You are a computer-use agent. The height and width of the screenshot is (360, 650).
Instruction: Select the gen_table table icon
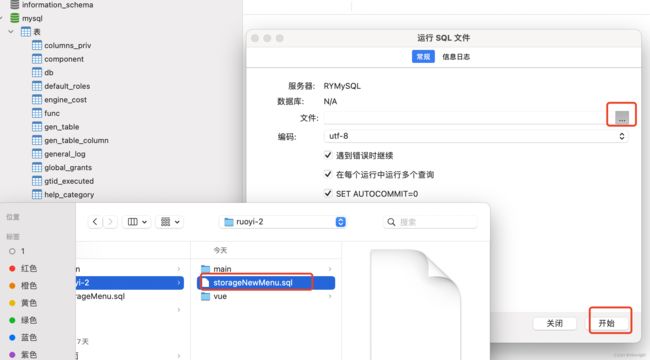tap(37, 126)
